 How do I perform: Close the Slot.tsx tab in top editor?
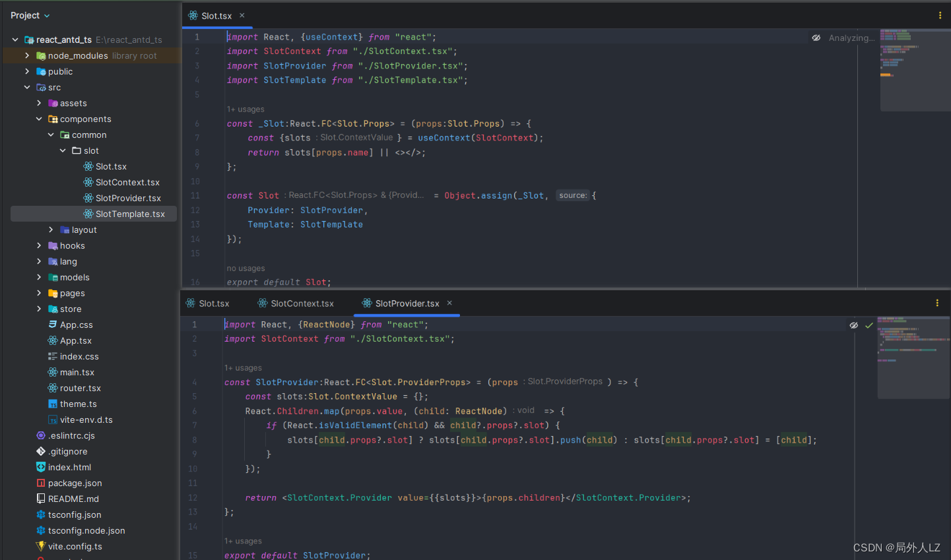coord(242,15)
